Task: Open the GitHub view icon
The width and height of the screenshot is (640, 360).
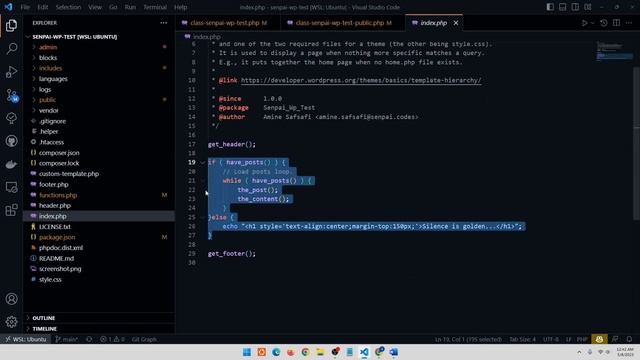Action: 11,141
